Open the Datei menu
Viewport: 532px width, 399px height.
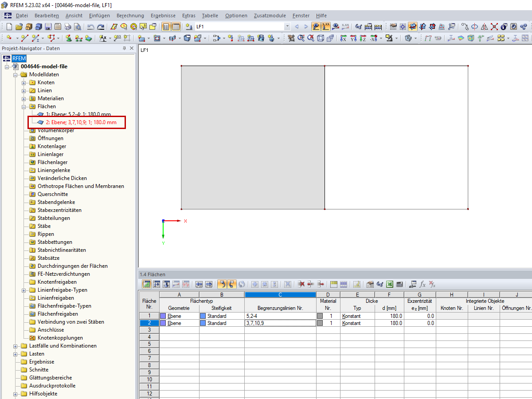(x=22, y=16)
